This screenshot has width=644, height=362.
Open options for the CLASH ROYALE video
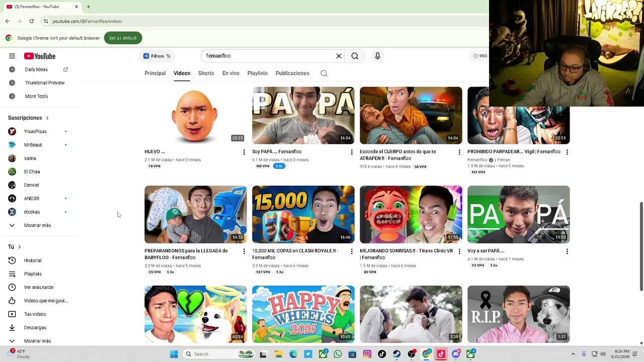pyautogui.click(x=352, y=251)
